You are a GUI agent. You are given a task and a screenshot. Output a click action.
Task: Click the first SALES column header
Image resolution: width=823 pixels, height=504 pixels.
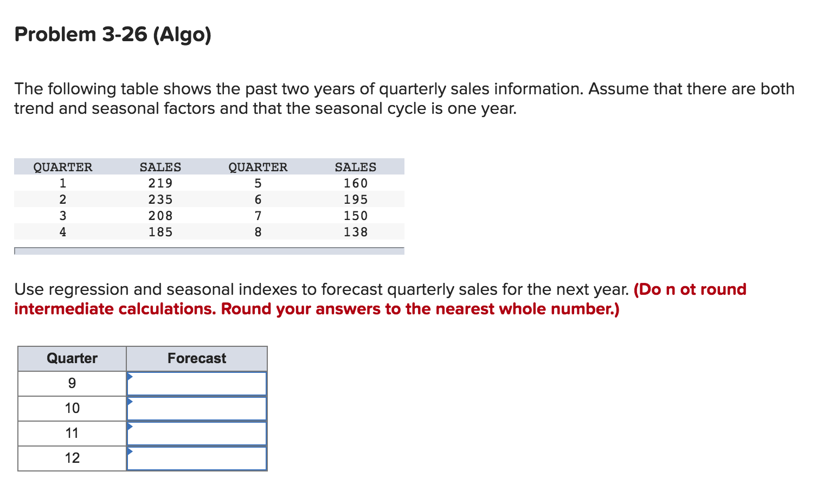click(160, 166)
